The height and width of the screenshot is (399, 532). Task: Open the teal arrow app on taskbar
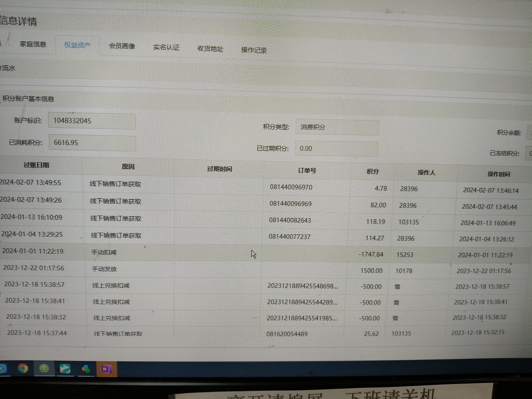[x=65, y=369]
